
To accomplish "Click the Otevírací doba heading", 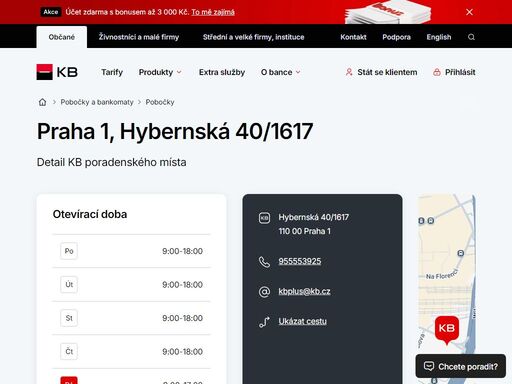I will point(90,214).
